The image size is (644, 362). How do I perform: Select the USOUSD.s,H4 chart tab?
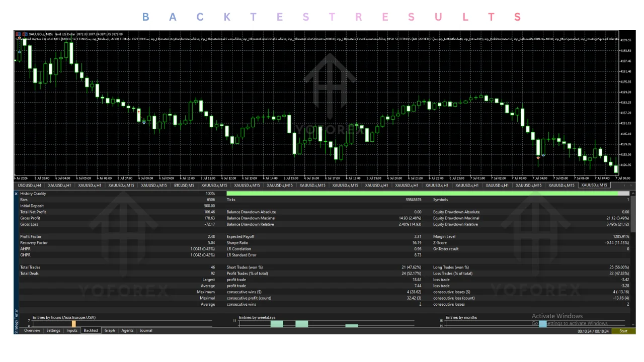(30, 185)
